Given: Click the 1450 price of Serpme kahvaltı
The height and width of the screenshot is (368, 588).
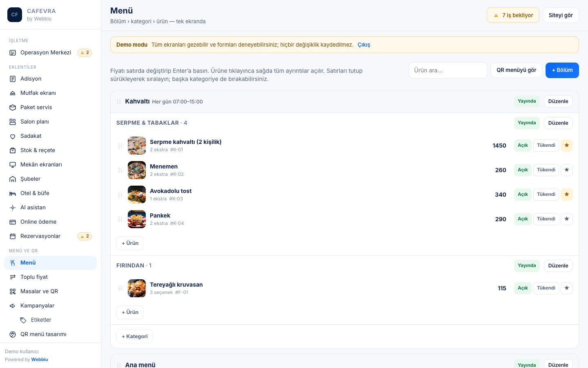Looking at the screenshot, I should [499, 146].
